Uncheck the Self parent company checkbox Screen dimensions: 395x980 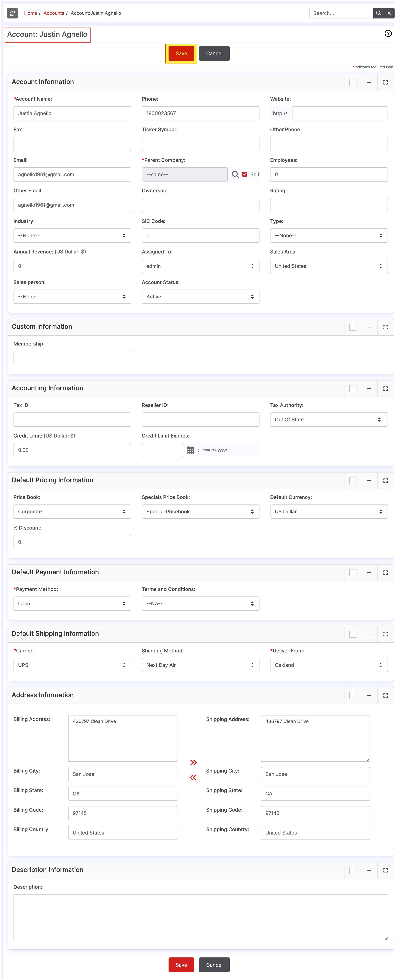245,174
